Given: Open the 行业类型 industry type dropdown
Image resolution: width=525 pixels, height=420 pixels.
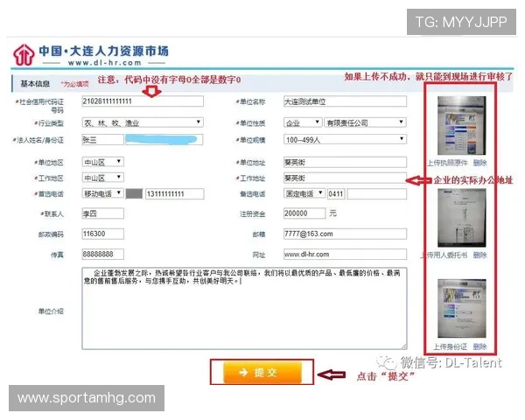Looking at the screenshot, I should (143, 122).
